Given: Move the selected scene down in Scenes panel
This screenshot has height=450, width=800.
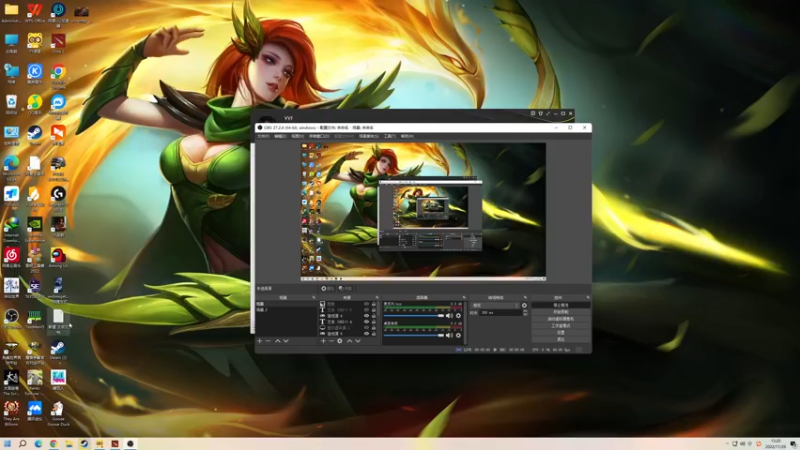Looking at the screenshot, I should click(x=286, y=341).
